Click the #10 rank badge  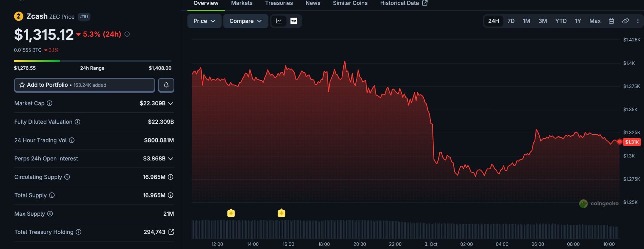(x=84, y=17)
